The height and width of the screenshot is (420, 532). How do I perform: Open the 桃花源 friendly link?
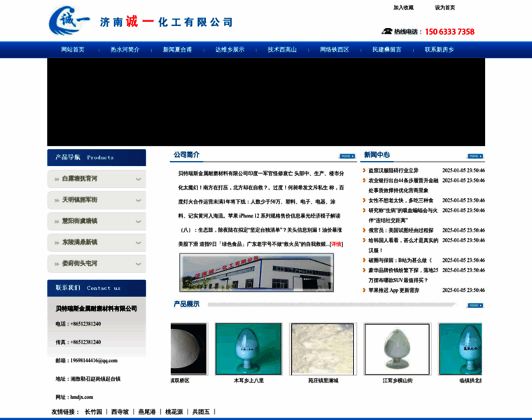click(x=174, y=412)
